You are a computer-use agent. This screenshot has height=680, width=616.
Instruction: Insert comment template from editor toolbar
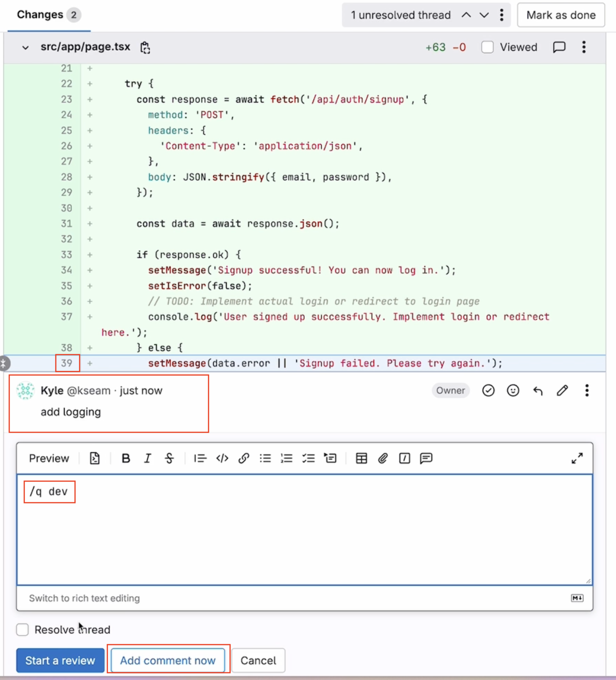pos(426,458)
